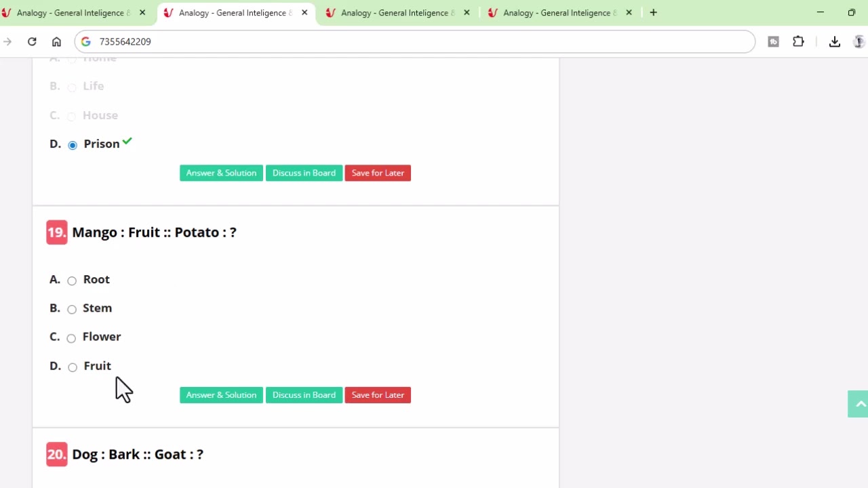Click Save for Later under Prison question
This screenshot has width=868, height=488.
(x=378, y=173)
